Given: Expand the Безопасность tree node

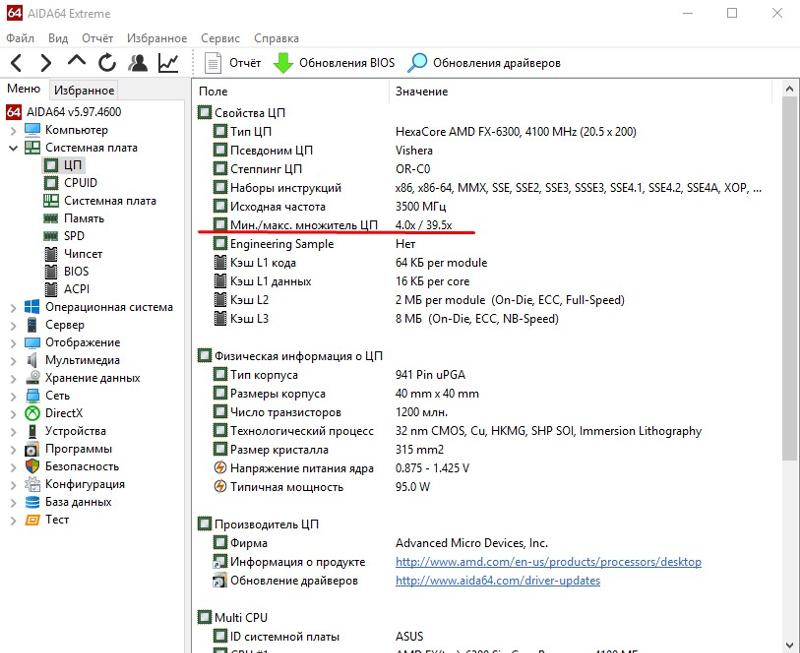Looking at the screenshot, I should (13, 467).
